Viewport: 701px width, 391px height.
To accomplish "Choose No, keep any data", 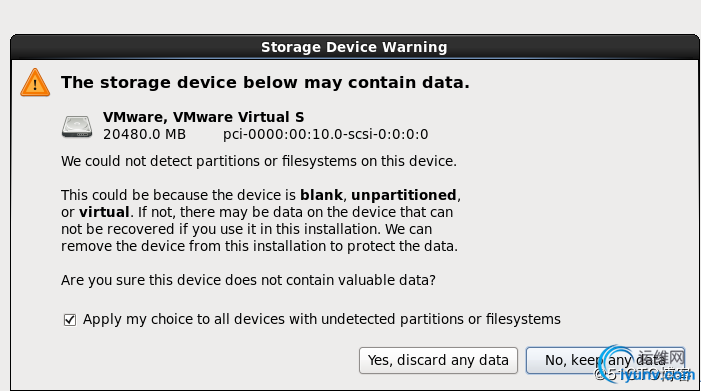I will [605, 360].
